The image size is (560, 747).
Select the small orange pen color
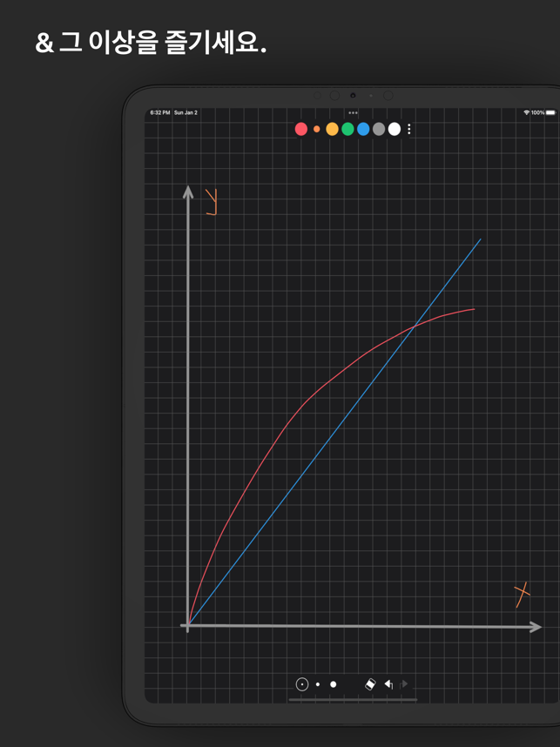click(316, 129)
